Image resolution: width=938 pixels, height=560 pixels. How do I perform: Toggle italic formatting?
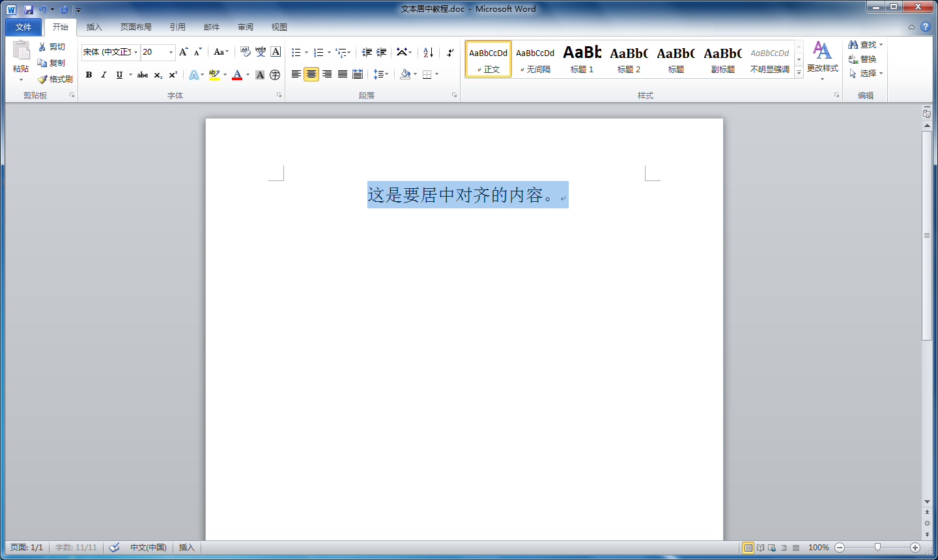click(104, 75)
